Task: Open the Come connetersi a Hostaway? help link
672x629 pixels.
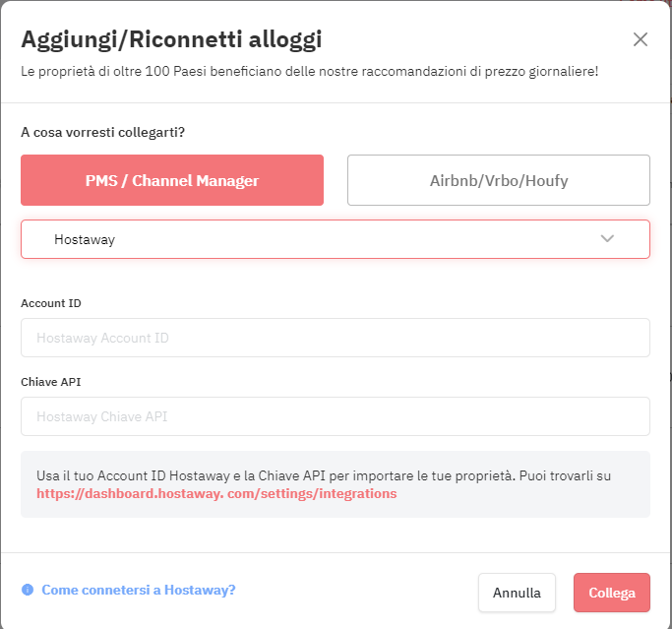Action: (139, 590)
